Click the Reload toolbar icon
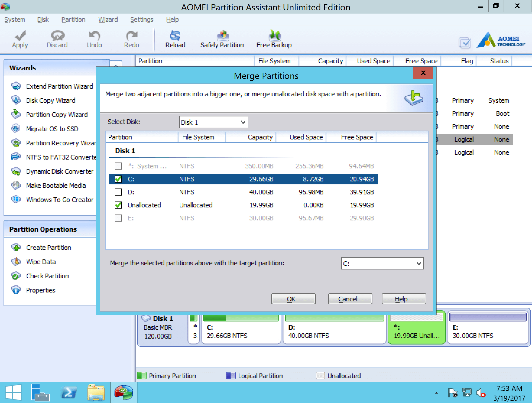The height and width of the screenshot is (403, 532). coord(175,39)
